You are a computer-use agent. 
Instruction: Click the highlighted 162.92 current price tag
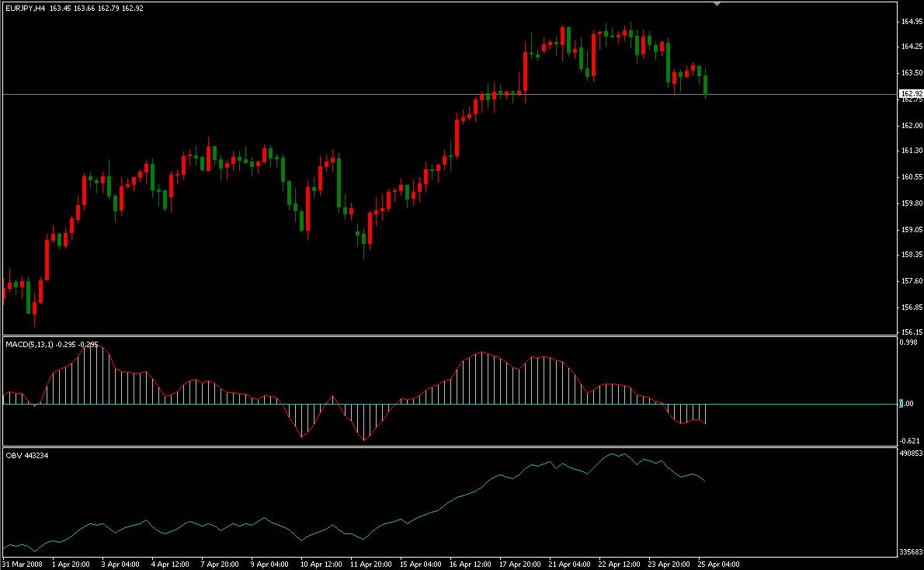tap(911, 94)
